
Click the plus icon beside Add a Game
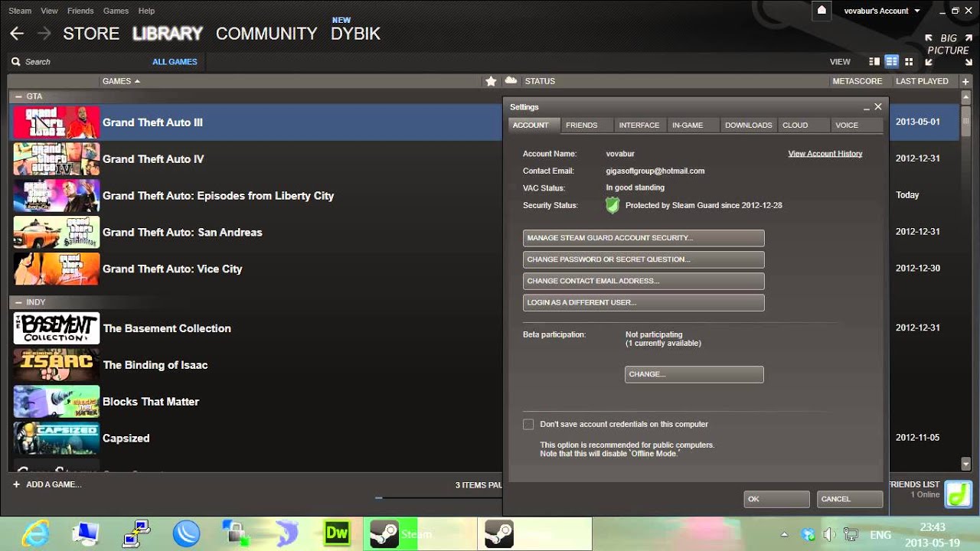[16, 484]
